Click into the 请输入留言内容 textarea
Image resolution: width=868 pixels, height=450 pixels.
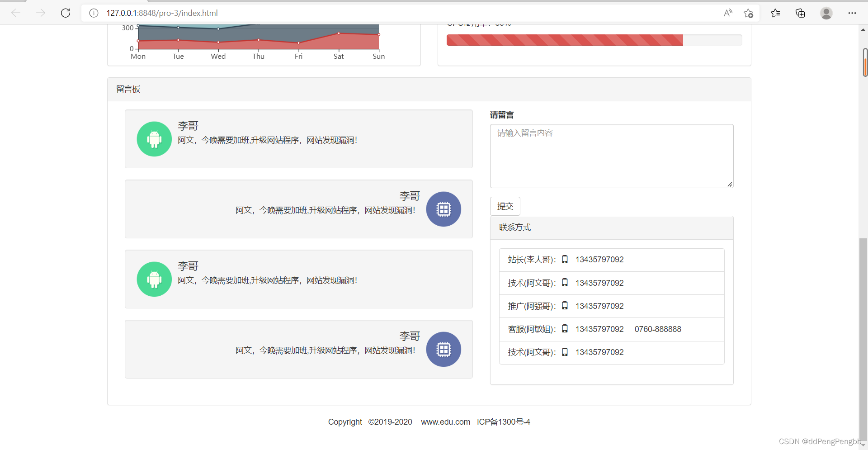pyautogui.click(x=612, y=156)
